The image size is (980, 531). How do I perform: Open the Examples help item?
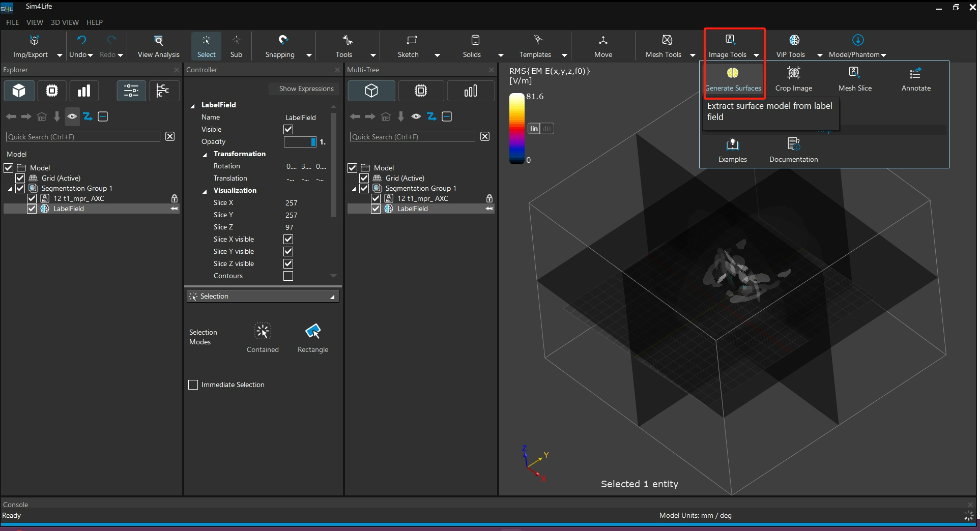pyautogui.click(x=732, y=150)
